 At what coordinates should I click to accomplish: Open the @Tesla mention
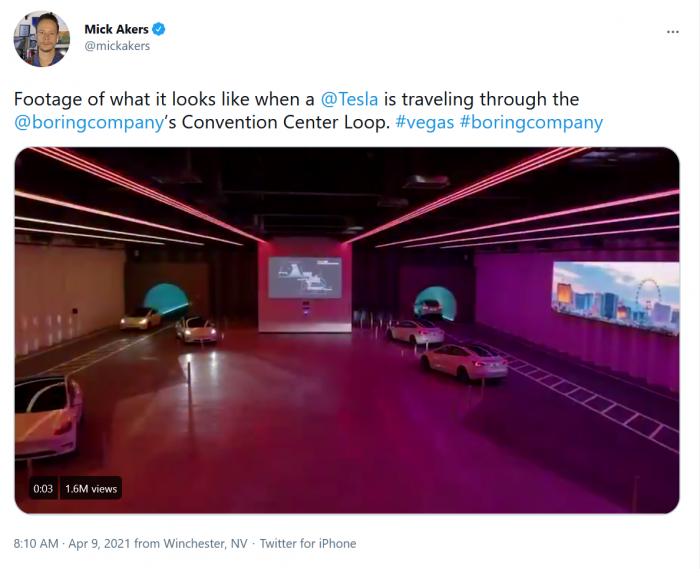[350, 99]
